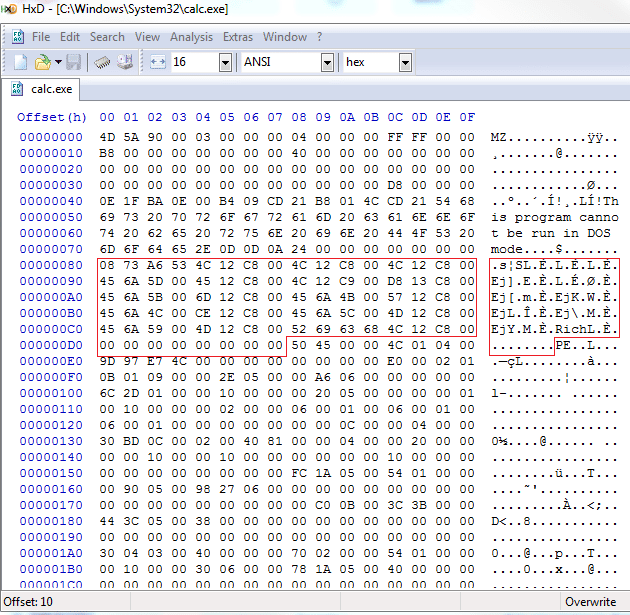Click the 'Offset: 10' status bar entry
This screenshot has width=630, height=615.
tap(28, 602)
